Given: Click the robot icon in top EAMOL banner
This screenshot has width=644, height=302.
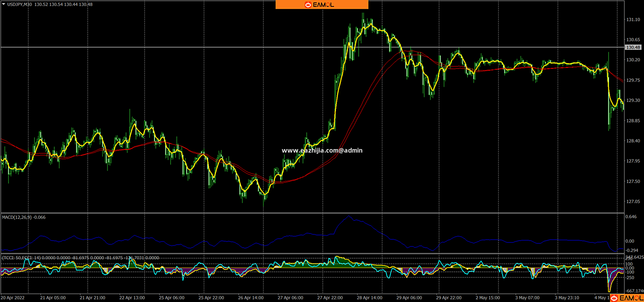Looking at the screenshot, I should (308, 5).
